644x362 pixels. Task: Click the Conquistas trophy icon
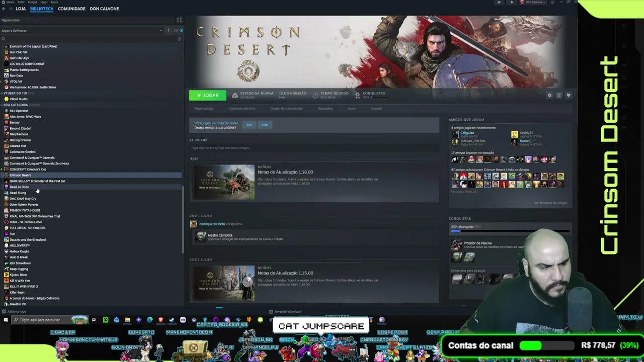tap(358, 95)
